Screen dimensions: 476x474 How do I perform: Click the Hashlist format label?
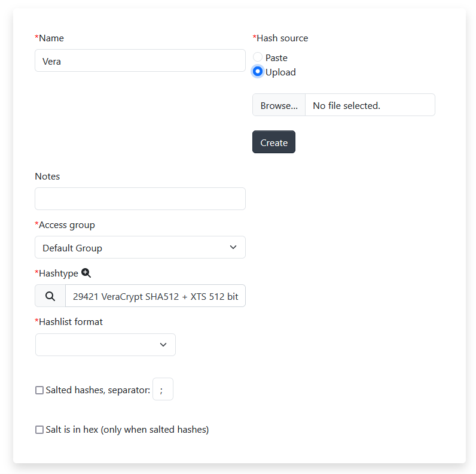pyautogui.click(x=71, y=322)
